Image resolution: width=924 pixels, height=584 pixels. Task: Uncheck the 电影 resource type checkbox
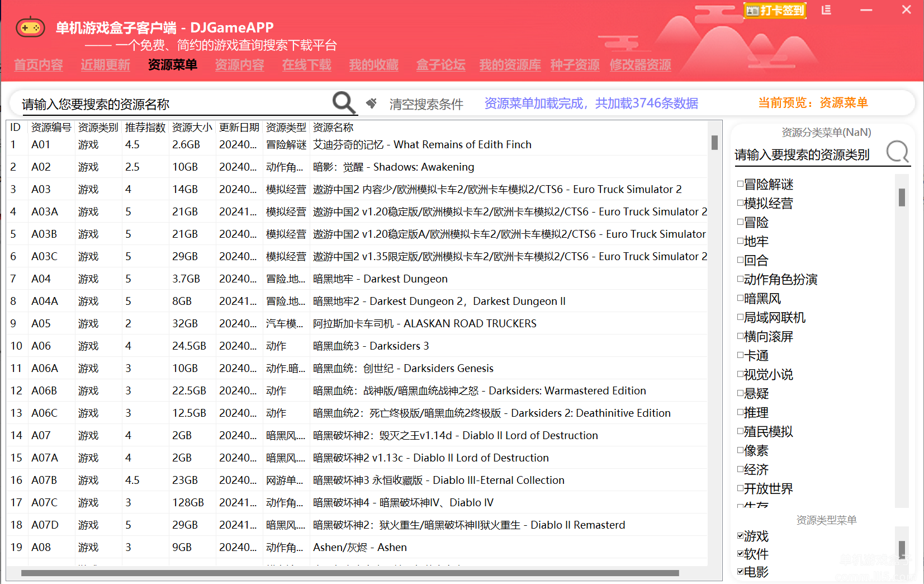coord(740,571)
